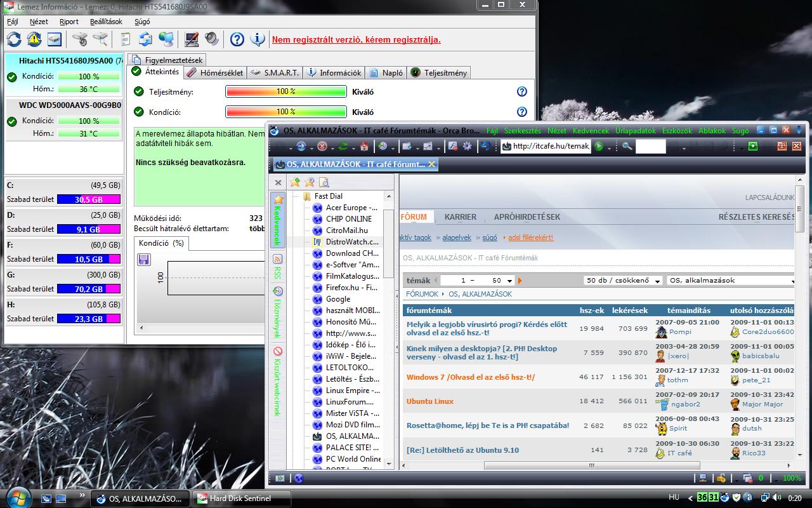
Task: Click the adsl fillérekért! link
Action: click(x=530, y=237)
